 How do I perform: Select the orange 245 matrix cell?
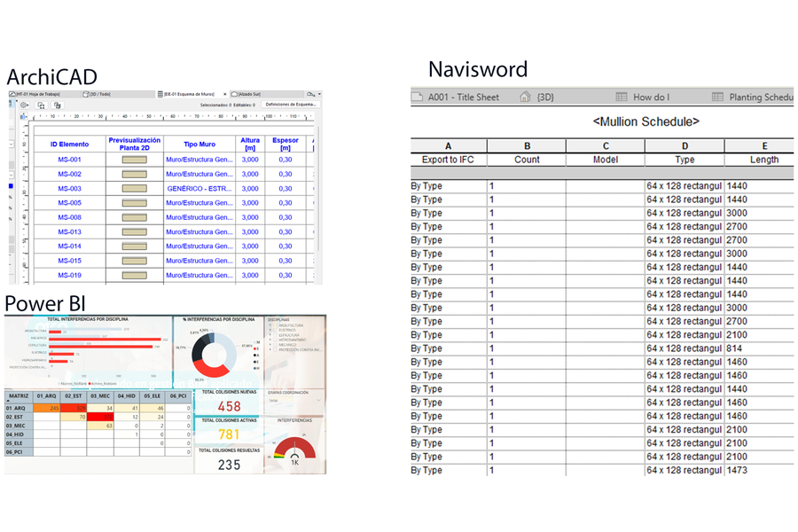[47, 408]
